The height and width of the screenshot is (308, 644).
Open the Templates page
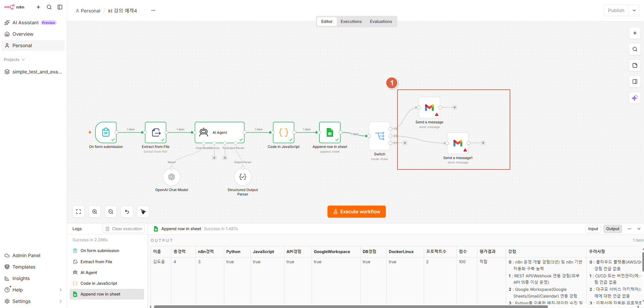(x=33, y=267)
